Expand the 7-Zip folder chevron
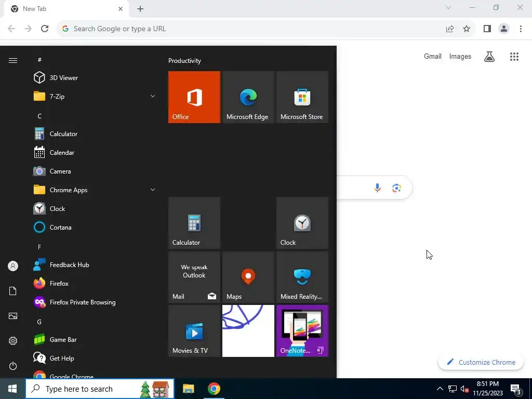 [153, 96]
